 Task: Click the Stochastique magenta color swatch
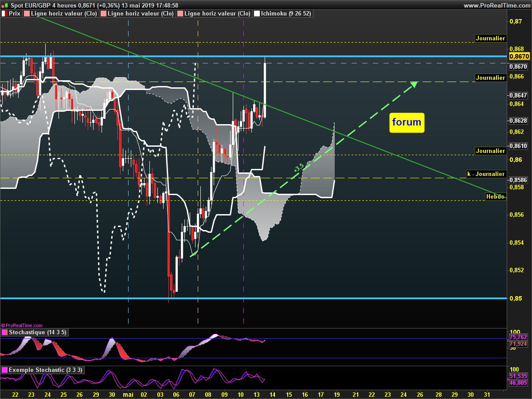(x=4, y=332)
